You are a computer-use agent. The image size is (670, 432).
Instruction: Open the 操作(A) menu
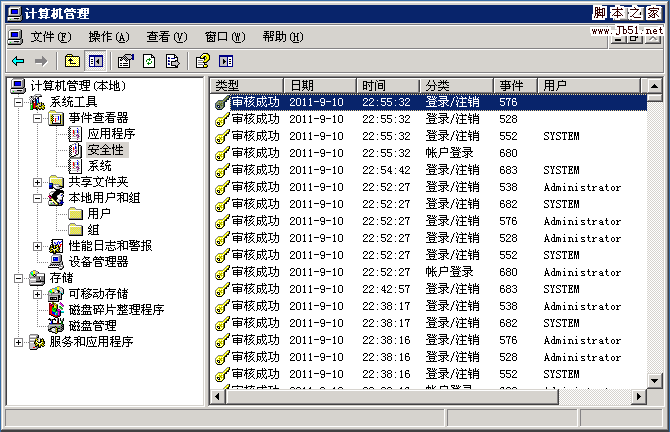[x=107, y=37]
